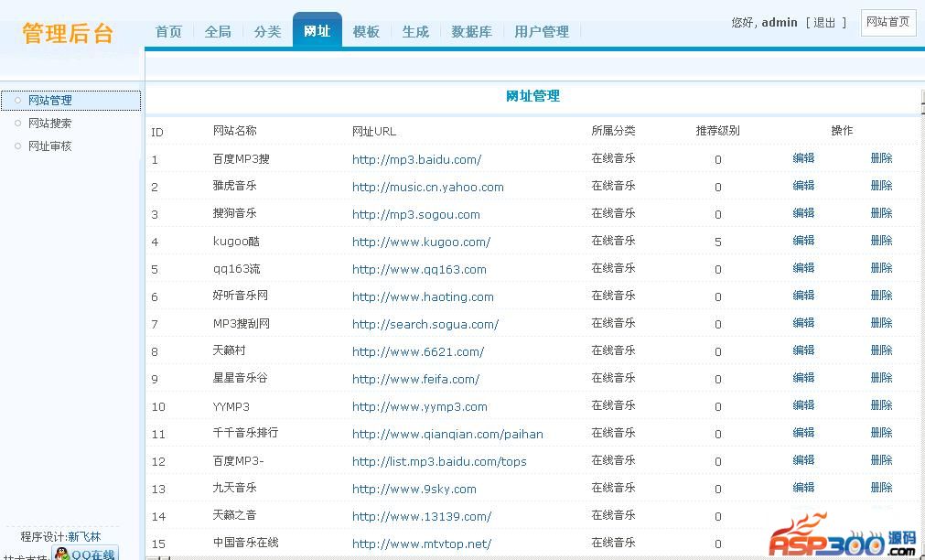Open 网址审核 in the left sidebar
Image resolution: width=925 pixels, height=560 pixels.
(x=49, y=146)
